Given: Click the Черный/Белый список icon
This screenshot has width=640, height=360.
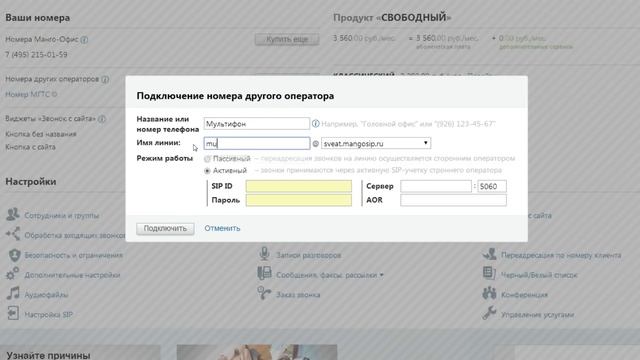Looking at the screenshot, I should 489,273.
